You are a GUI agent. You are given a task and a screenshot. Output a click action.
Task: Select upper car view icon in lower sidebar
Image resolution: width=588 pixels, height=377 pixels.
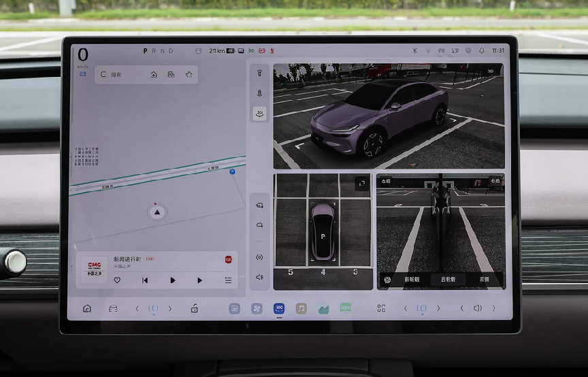tap(259, 206)
